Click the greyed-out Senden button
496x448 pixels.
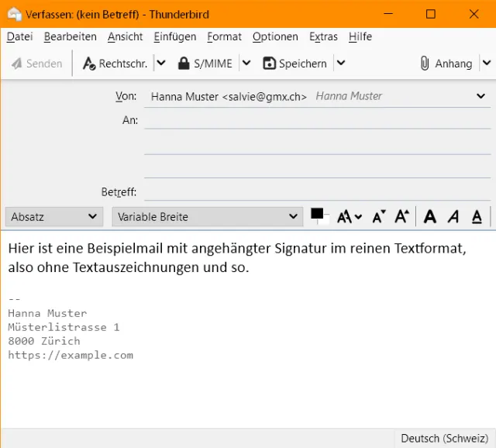[x=36, y=64]
